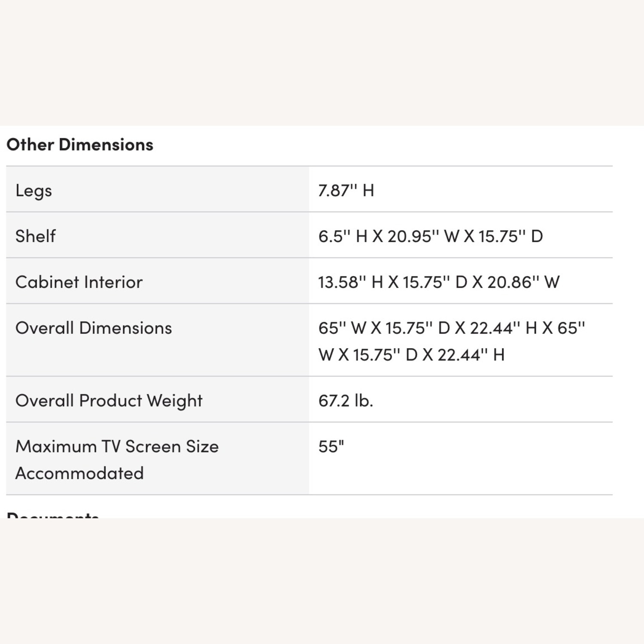Click the 7.87'' H legs value

[x=346, y=190]
